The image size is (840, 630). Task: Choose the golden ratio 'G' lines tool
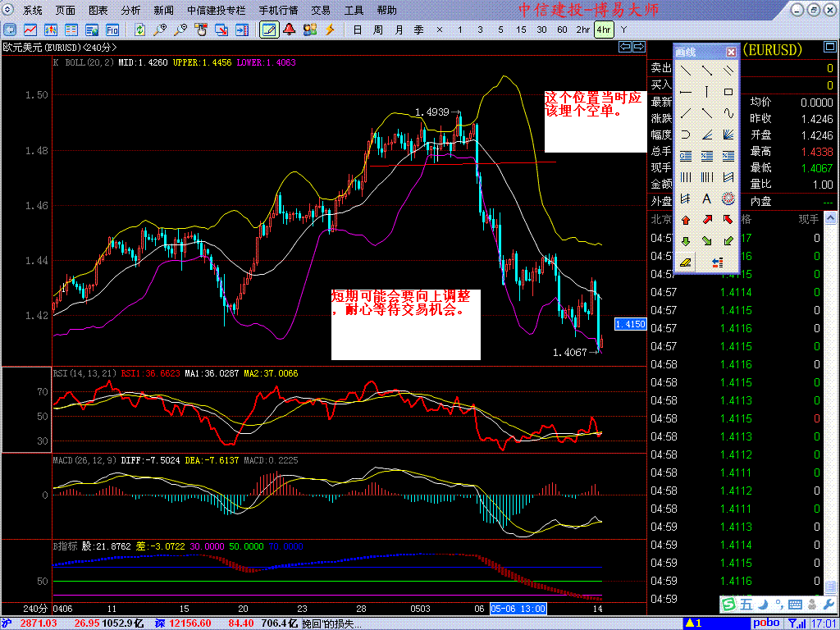click(x=686, y=156)
